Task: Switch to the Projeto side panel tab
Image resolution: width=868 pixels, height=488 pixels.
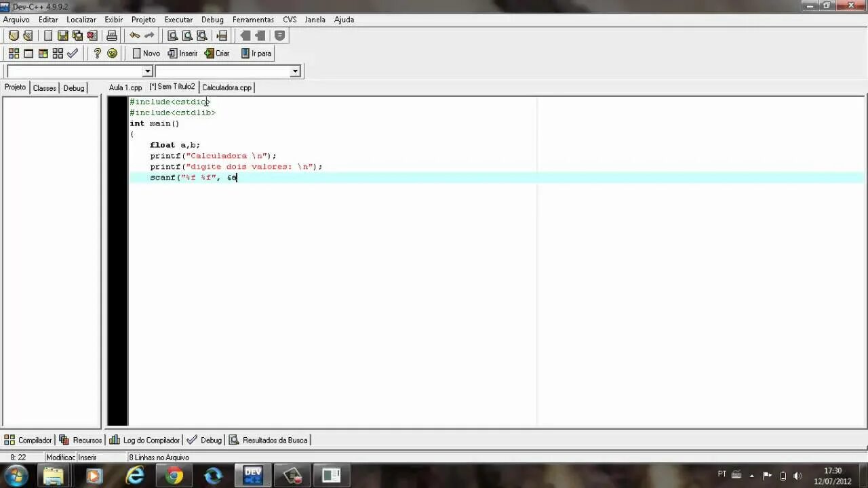Action: (15, 87)
